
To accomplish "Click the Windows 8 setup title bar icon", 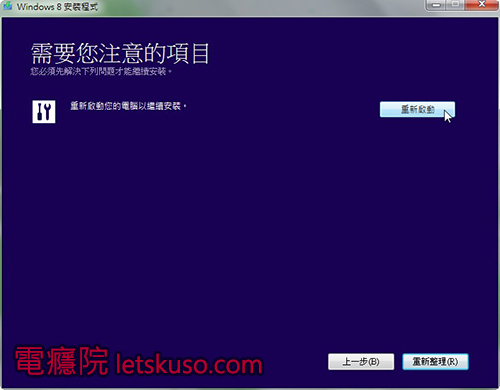I will click(x=7, y=6).
